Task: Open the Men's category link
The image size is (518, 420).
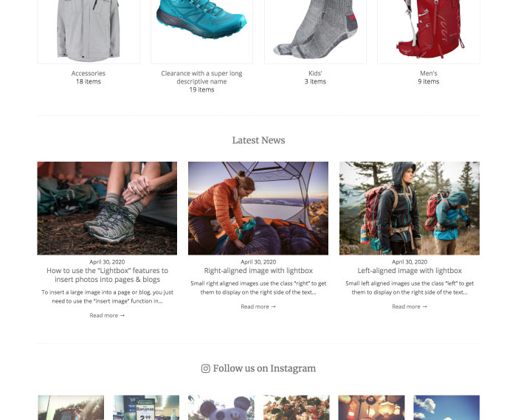Action: (429, 73)
